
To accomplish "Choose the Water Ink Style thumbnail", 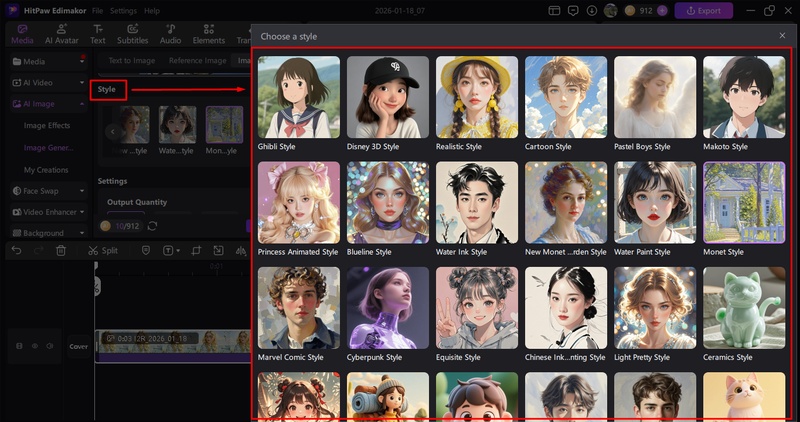I will point(477,203).
